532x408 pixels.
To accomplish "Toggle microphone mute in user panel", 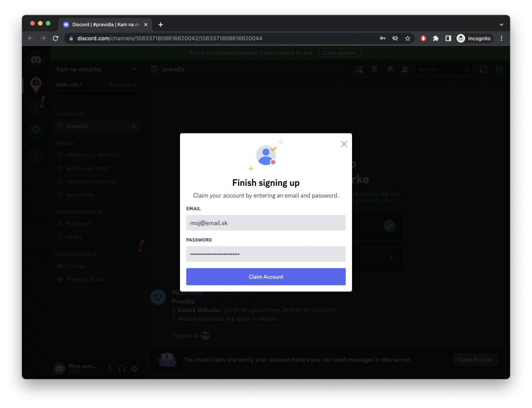I will (109, 369).
